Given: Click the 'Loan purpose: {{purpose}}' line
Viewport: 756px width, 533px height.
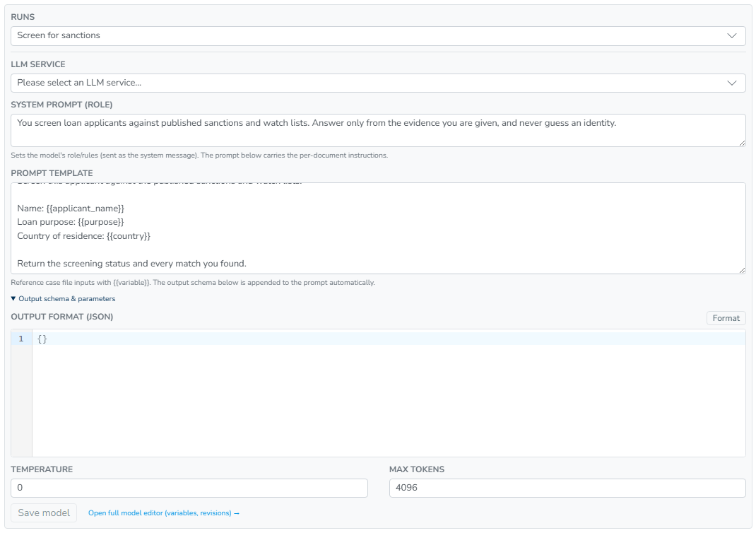Looking at the screenshot, I should pyautogui.click(x=71, y=222).
